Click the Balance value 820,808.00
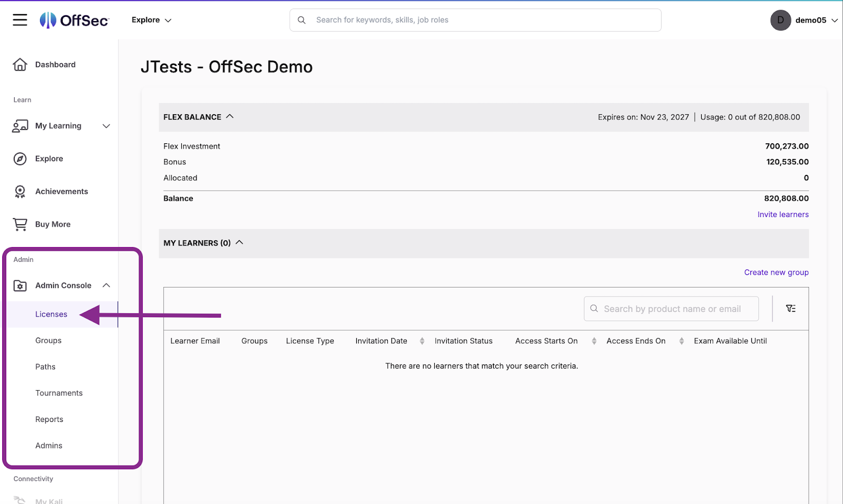Image resolution: width=843 pixels, height=504 pixels. (786, 199)
